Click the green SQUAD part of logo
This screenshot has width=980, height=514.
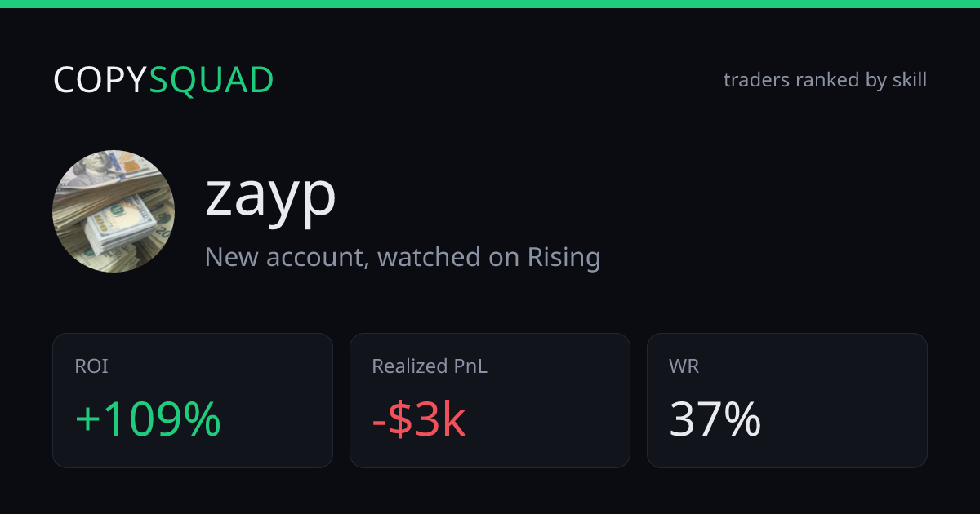tap(212, 80)
